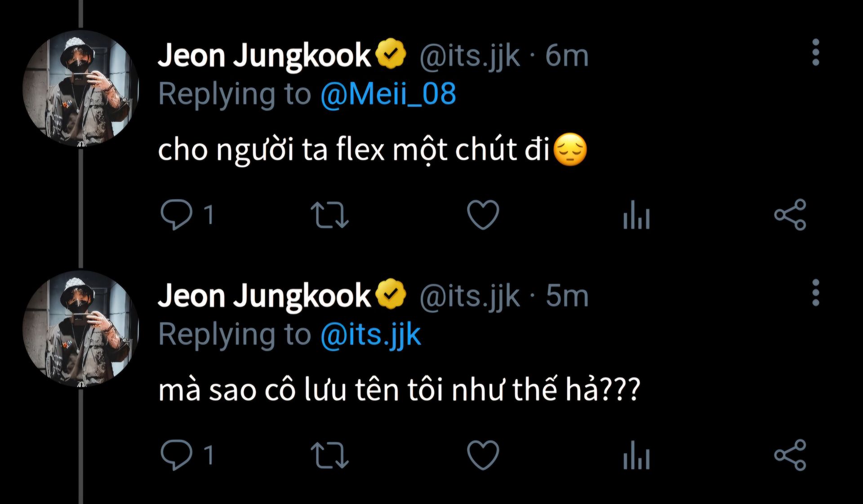Image resolution: width=863 pixels, height=504 pixels.
Task: Open the profile picture on the second tweet
Action: [x=81, y=329]
